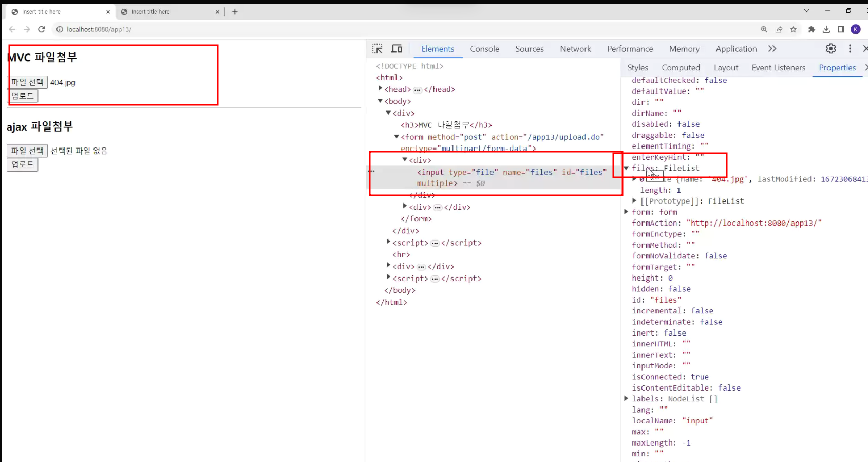Switch to the Network tab
Viewport: 868px width, 462px height.
click(575, 49)
